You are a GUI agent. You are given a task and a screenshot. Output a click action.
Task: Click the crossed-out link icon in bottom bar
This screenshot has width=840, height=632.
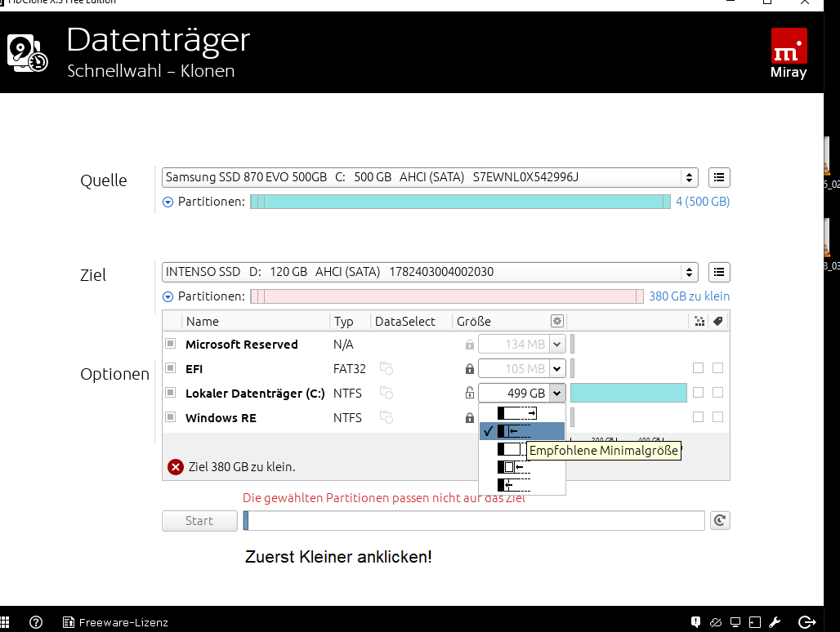pyautogui.click(x=716, y=622)
